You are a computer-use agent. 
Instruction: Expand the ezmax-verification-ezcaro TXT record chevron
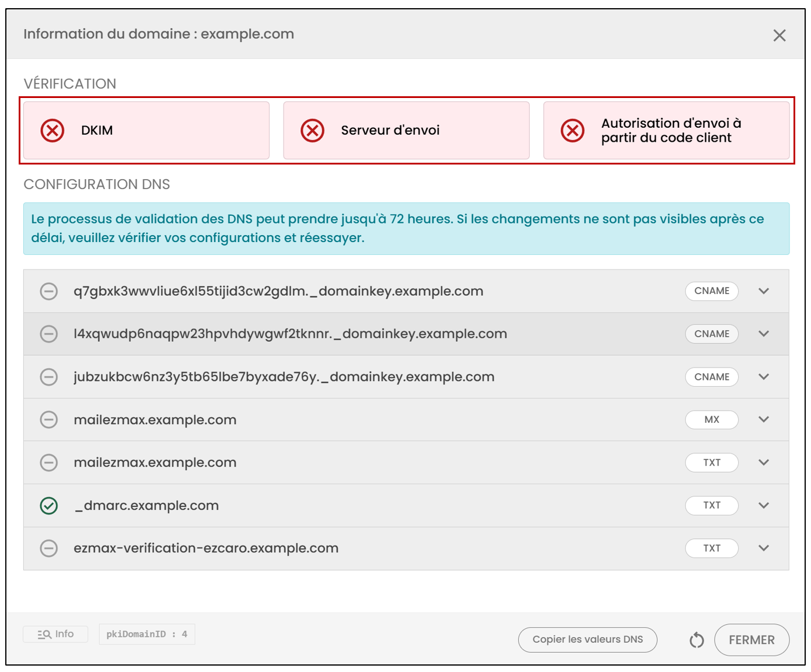point(764,548)
